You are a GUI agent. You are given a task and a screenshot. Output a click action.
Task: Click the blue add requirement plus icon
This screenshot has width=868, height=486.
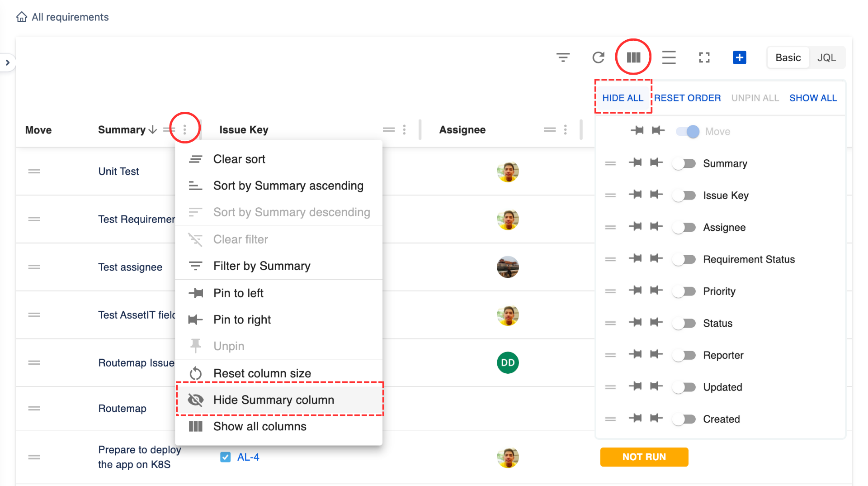tap(739, 57)
